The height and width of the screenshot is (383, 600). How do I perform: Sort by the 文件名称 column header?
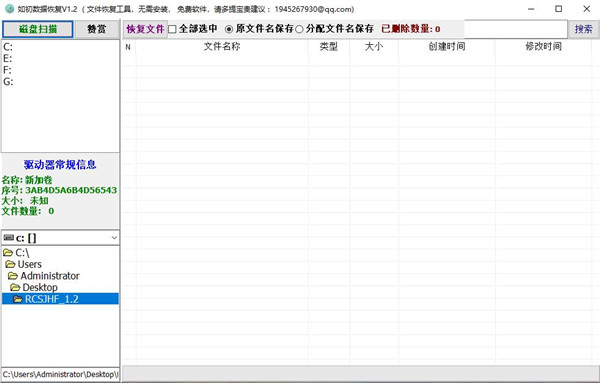pyautogui.click(x=222, y=47)
